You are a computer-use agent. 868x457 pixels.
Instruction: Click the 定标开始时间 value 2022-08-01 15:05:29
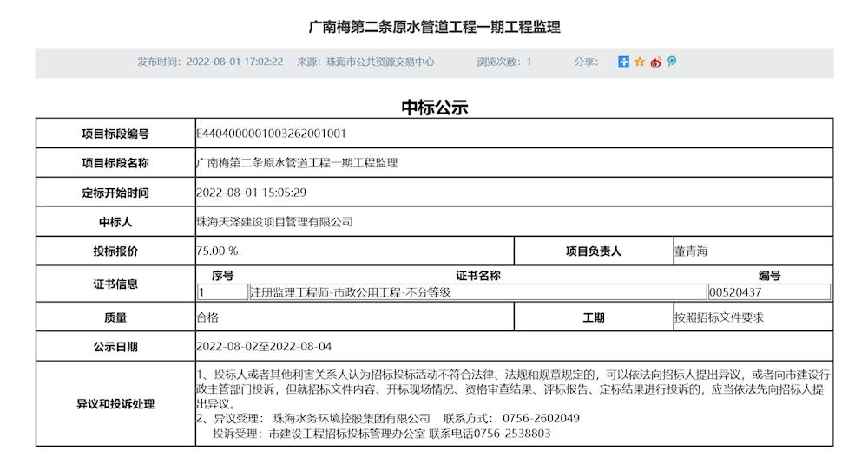coord(252,193)
